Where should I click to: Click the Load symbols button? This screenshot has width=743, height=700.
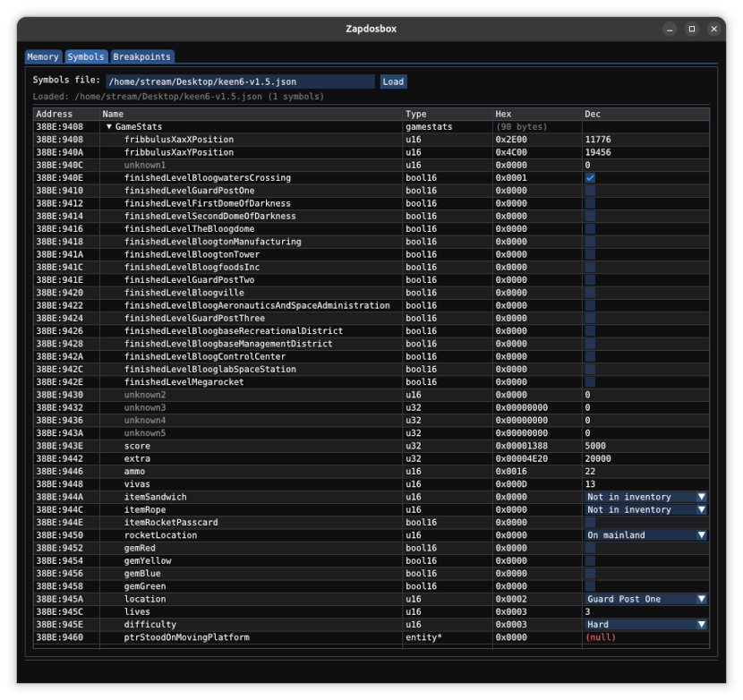point(393,81)
